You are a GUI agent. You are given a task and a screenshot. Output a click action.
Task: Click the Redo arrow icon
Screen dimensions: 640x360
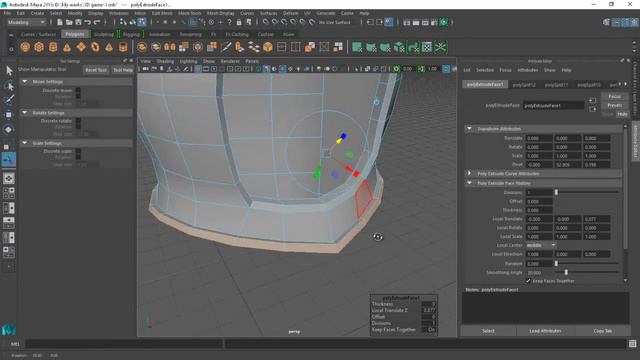(x=97, y=22)
